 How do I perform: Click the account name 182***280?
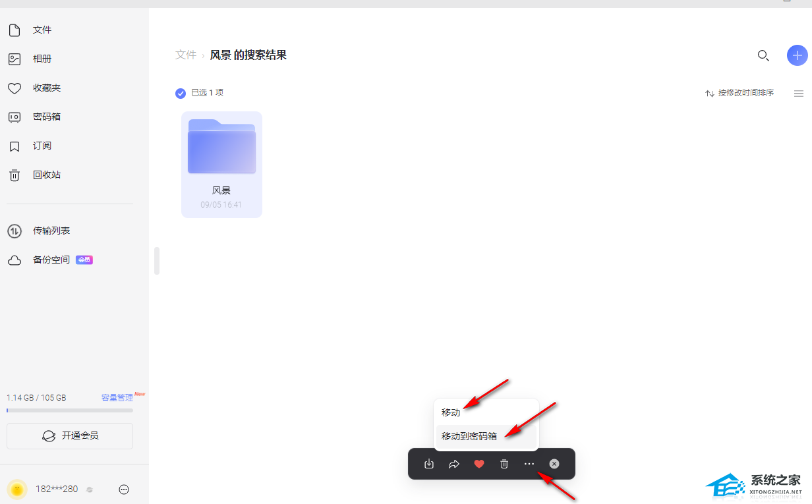point(57,490)
